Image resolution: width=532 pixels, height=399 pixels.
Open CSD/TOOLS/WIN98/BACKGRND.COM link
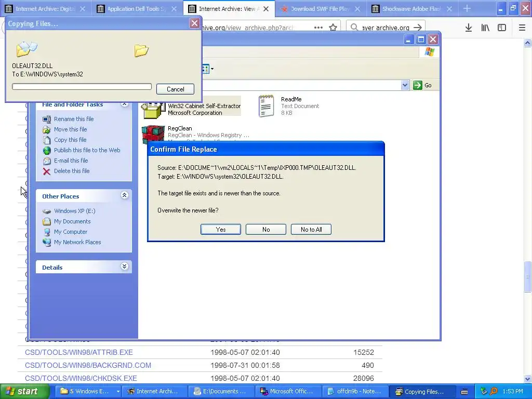[x=88, y=365]
